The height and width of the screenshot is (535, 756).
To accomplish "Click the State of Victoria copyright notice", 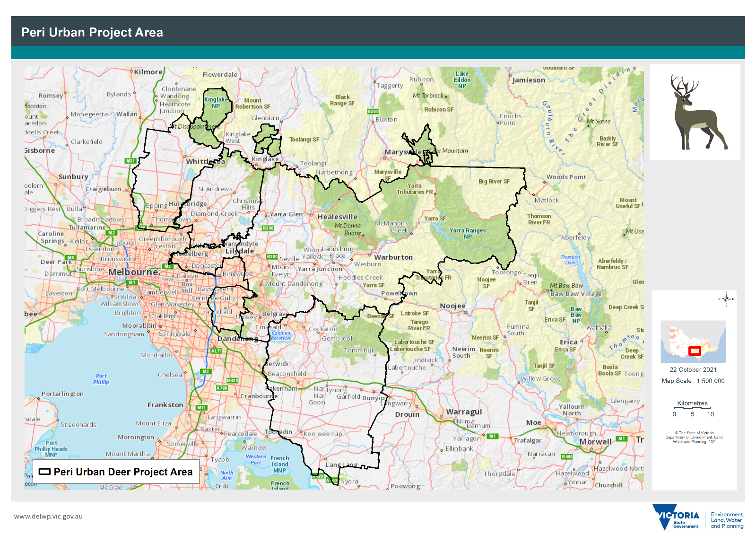I will tap(695, 437).
